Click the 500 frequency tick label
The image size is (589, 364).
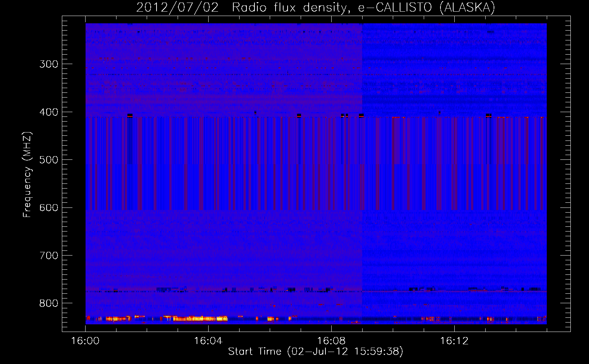(49, 160)
